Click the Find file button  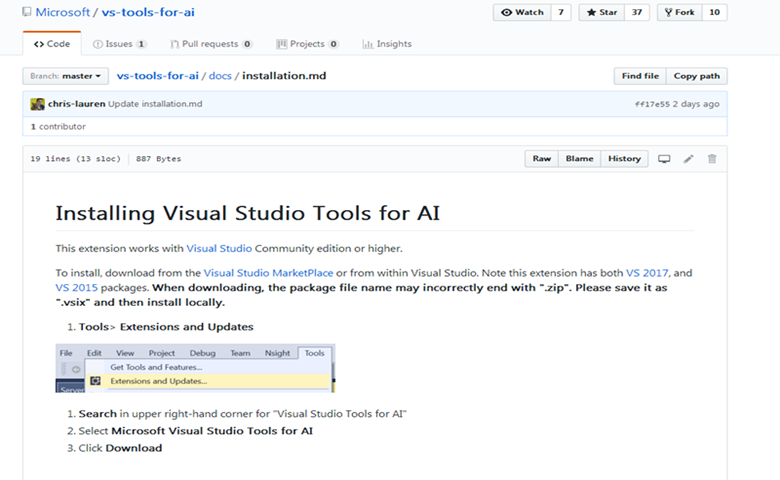pyautogui.click(x=640, y=76)
